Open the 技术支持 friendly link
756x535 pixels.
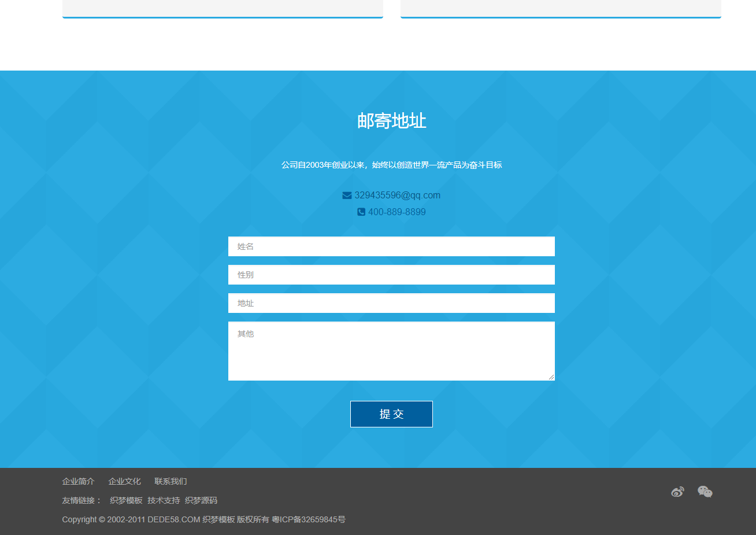click(164, 500)
